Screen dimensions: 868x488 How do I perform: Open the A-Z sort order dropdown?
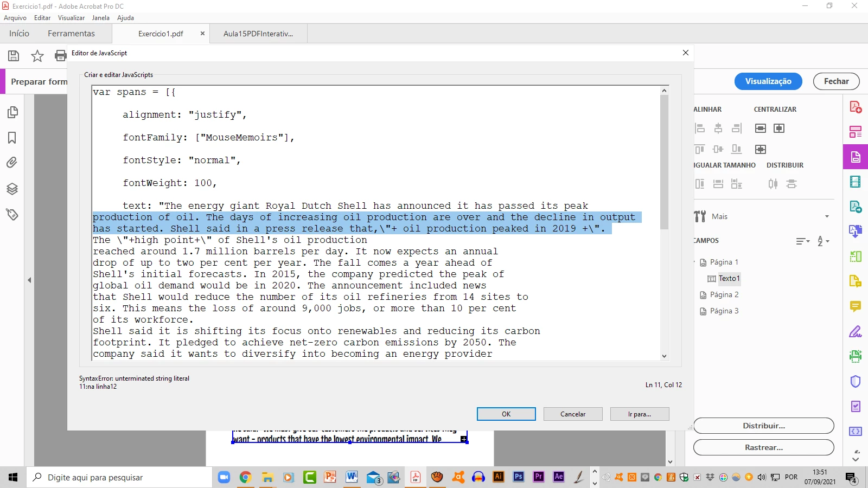click(x=823, y=241)
